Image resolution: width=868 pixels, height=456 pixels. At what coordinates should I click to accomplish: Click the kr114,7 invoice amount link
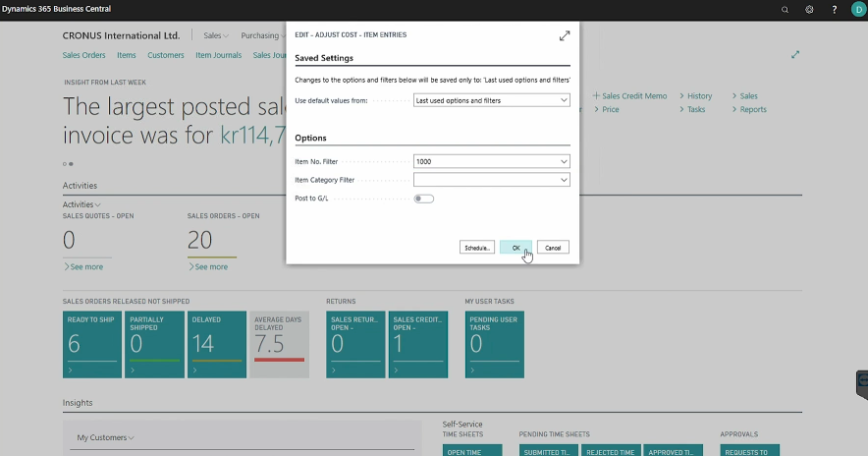coord(253,136)
